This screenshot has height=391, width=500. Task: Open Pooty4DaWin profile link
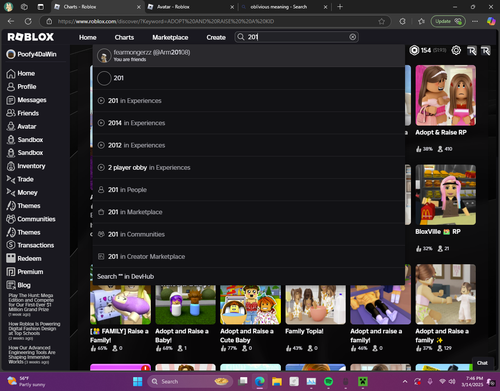pyautogui.click(x=32, y=54)
